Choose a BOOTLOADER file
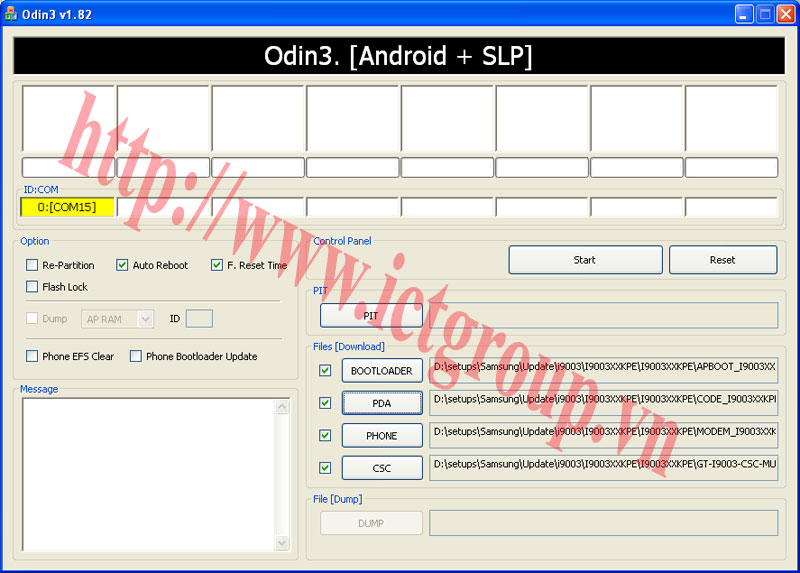 (x=382, y=371)
